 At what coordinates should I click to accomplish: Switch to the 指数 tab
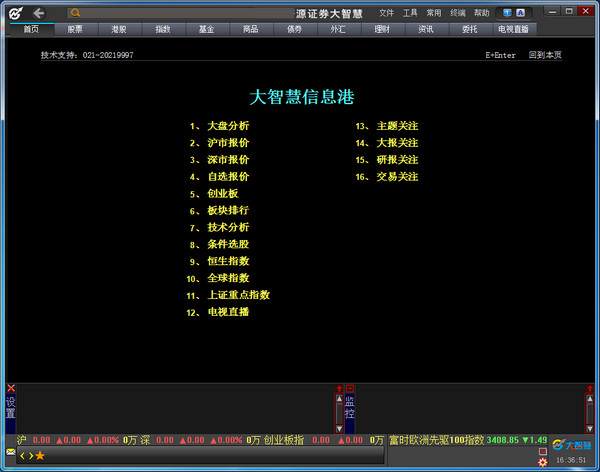(163, 29)
